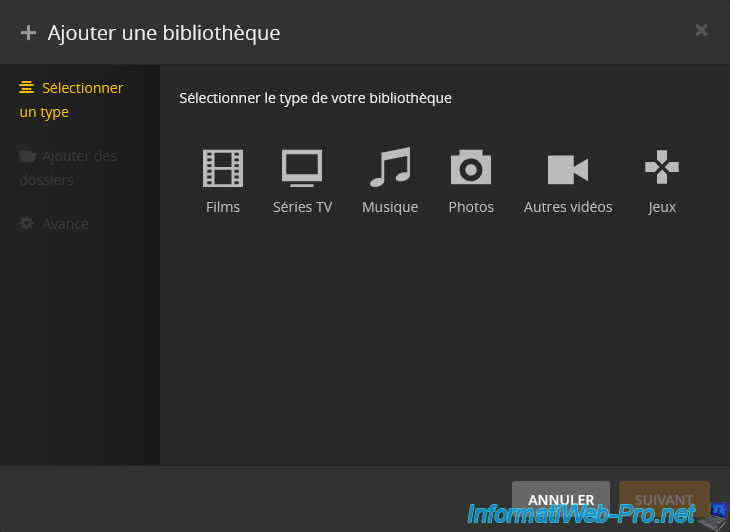Select the Films filmstrip icon

[x=222, y=168]
